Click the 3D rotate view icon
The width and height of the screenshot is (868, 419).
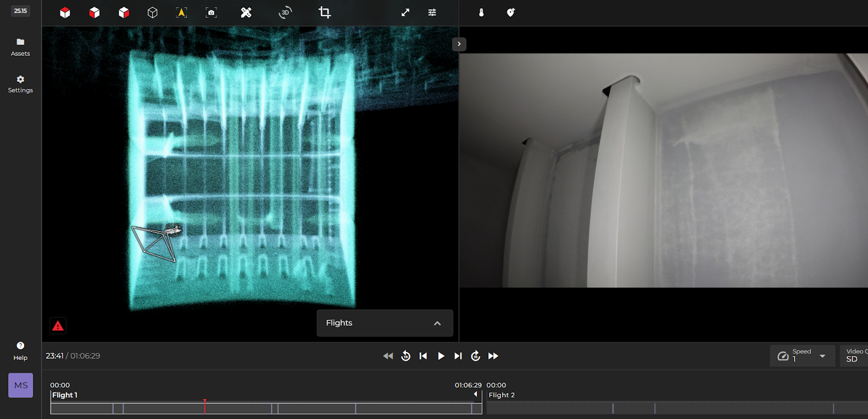click(285, 12)
